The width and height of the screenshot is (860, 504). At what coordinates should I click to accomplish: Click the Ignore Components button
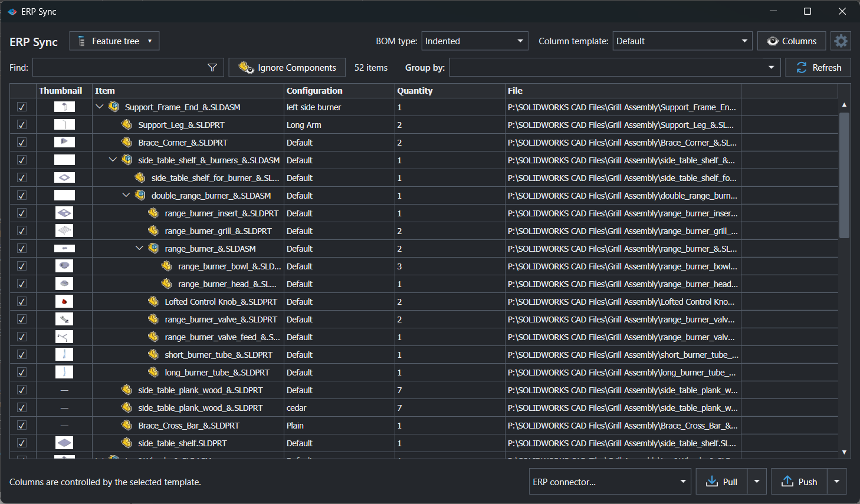tap(287, 68)
